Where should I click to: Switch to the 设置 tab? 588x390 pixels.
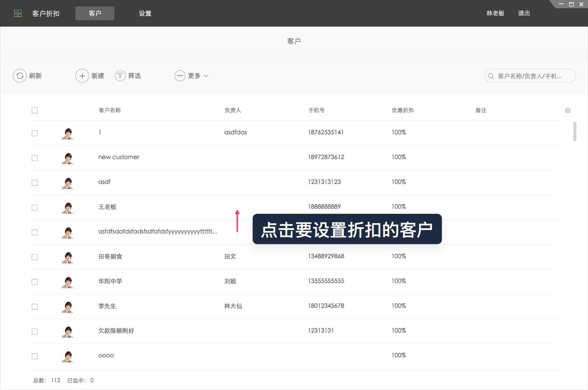145,14
